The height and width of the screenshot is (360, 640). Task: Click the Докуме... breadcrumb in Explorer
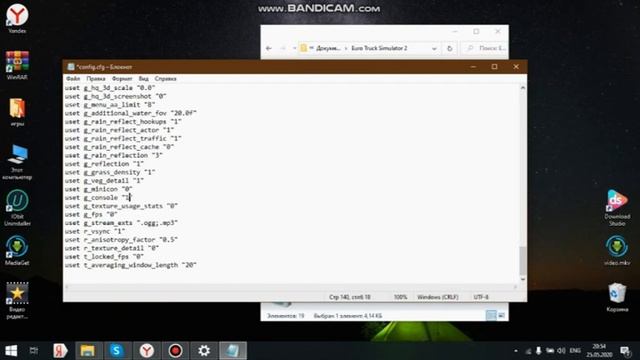click(328, 48)
